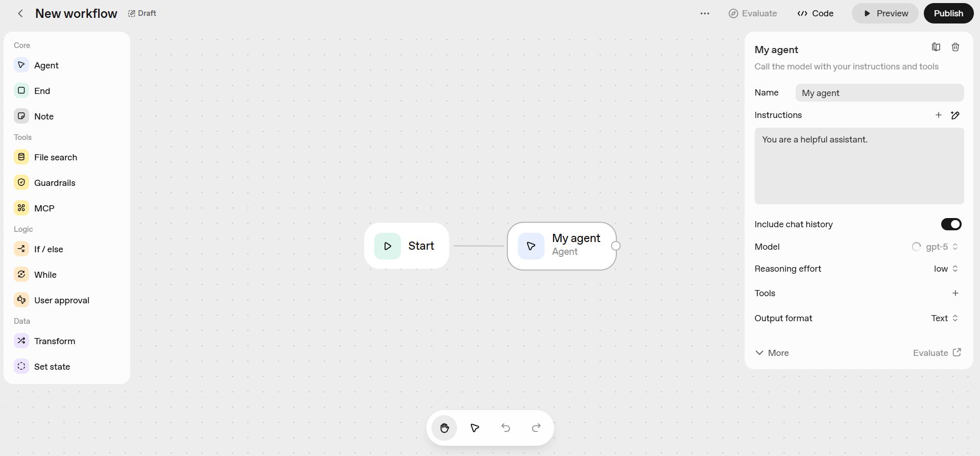Toggle Include chat history switch
Image resolution: width=980 pixels, height=456 pixels.
pos(951,224)
